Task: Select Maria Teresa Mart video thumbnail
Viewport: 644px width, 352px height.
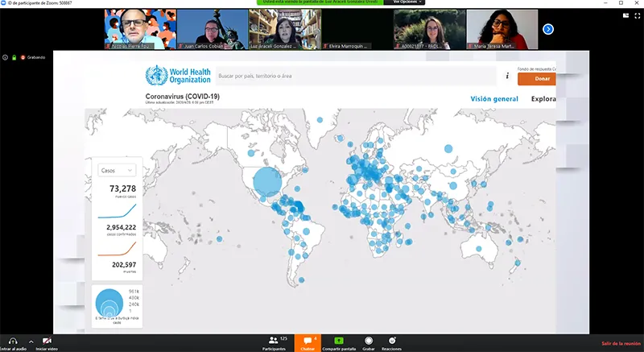Action: point(502,29)
